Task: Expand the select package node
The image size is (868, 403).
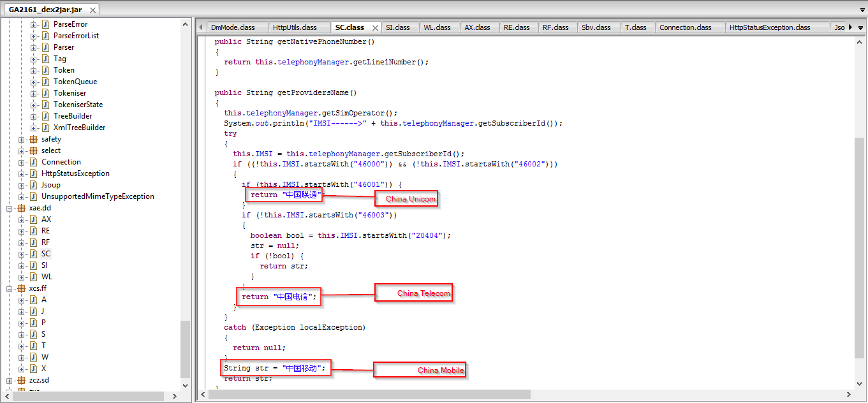Action: click(22, 150)
